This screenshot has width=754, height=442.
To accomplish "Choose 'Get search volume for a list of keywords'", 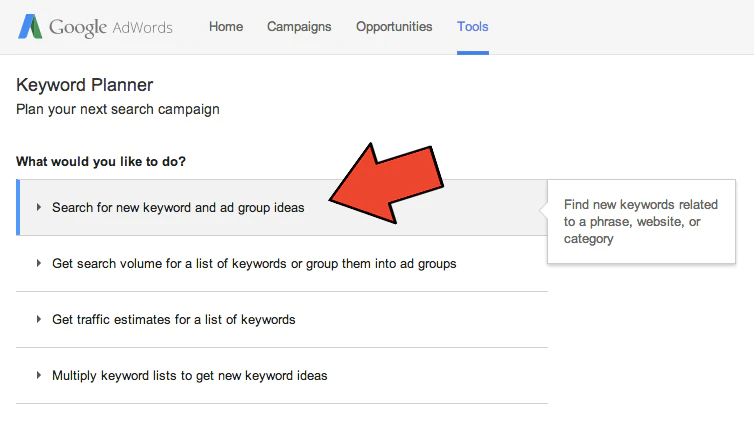I will coord(254,264).
